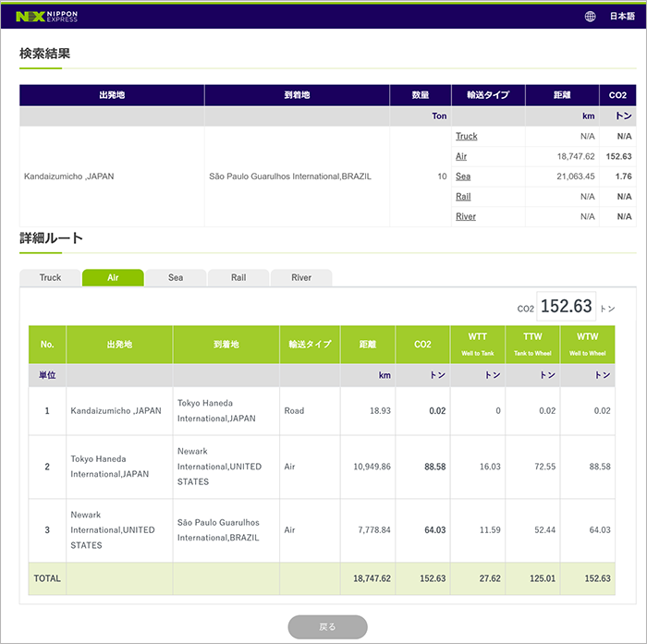Viewport: 647px width, 644px height.
Task: Click the TTW Tank to Wheel header
Action: tap(532, 344)
